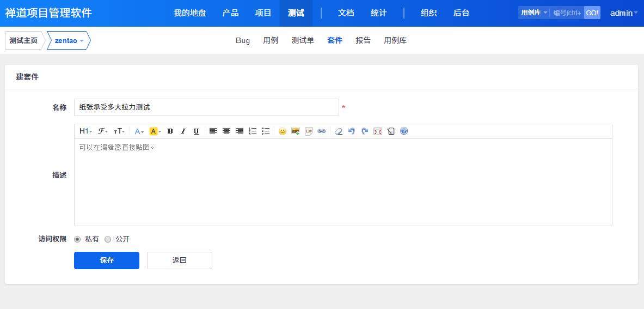This screenshot has height=309, width=644.
Task: Insert an ordered numbered list
Action: (253, 131)
